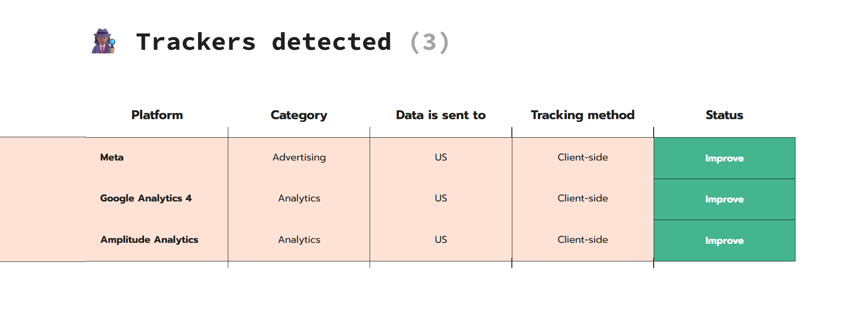Click the tracker count (3) in title
868x334 pixels.
tap(429, 42)
